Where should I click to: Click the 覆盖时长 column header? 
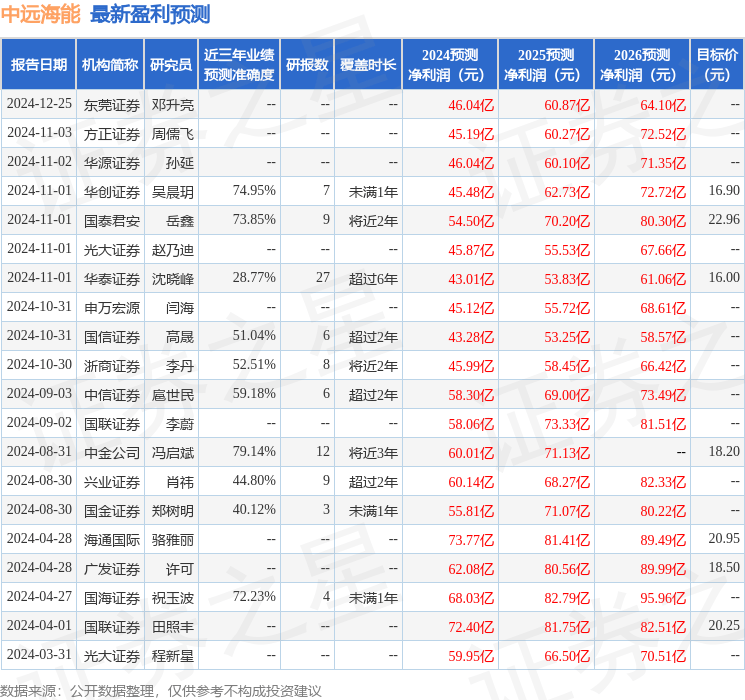[x=368, y=64]
